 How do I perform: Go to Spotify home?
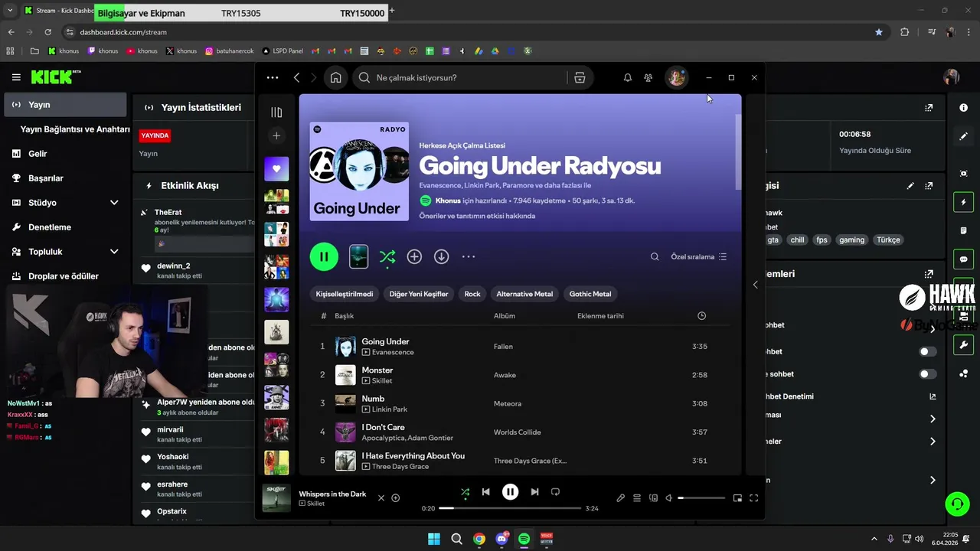pos(335,77)
